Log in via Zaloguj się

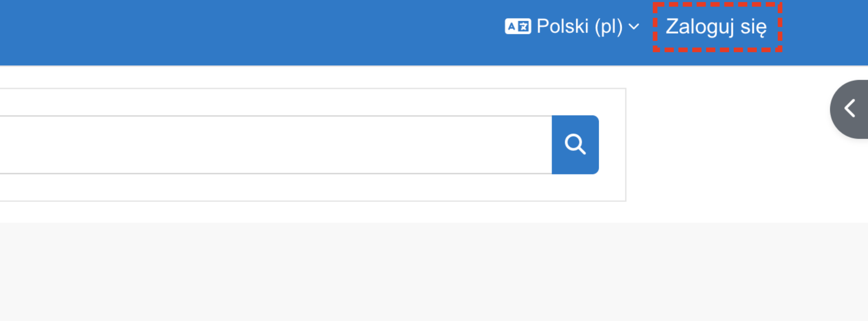pyautogui.click(x=716, y=27)
